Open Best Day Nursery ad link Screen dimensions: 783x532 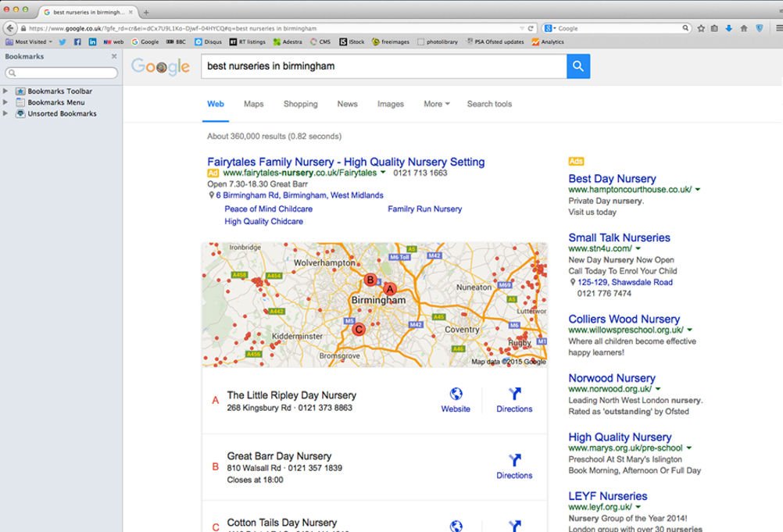[612, 179]
